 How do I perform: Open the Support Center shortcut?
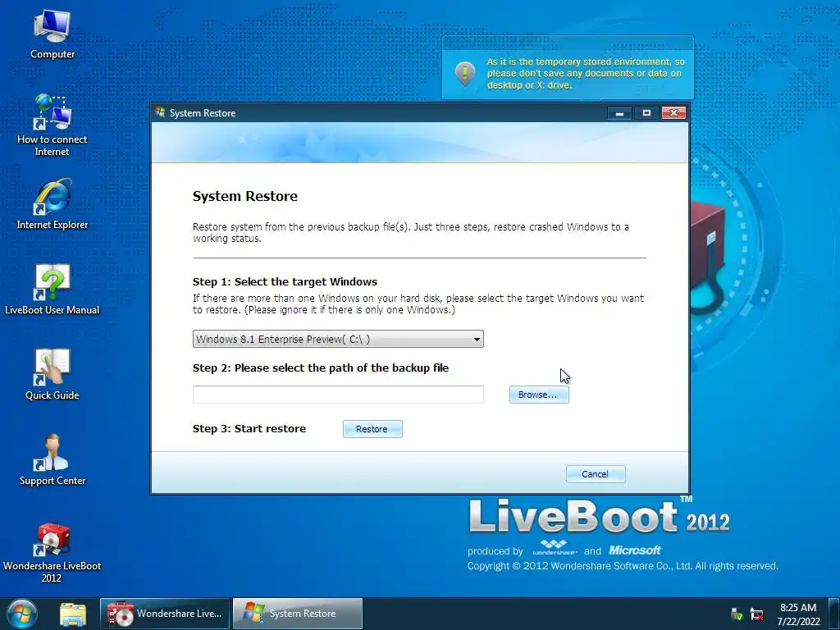[52, 459]
